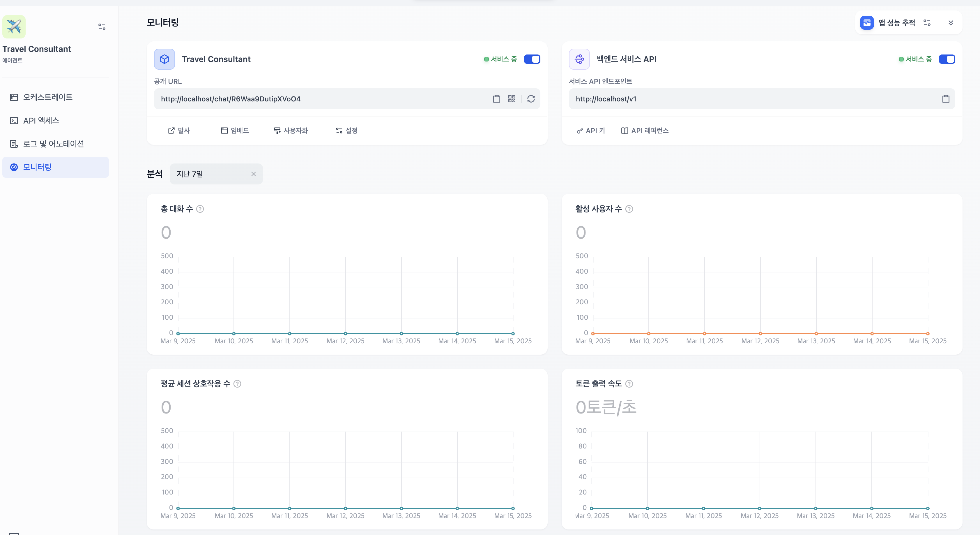
Task: Open sidebar settings slider icon
Action: (x=102, y=27)
